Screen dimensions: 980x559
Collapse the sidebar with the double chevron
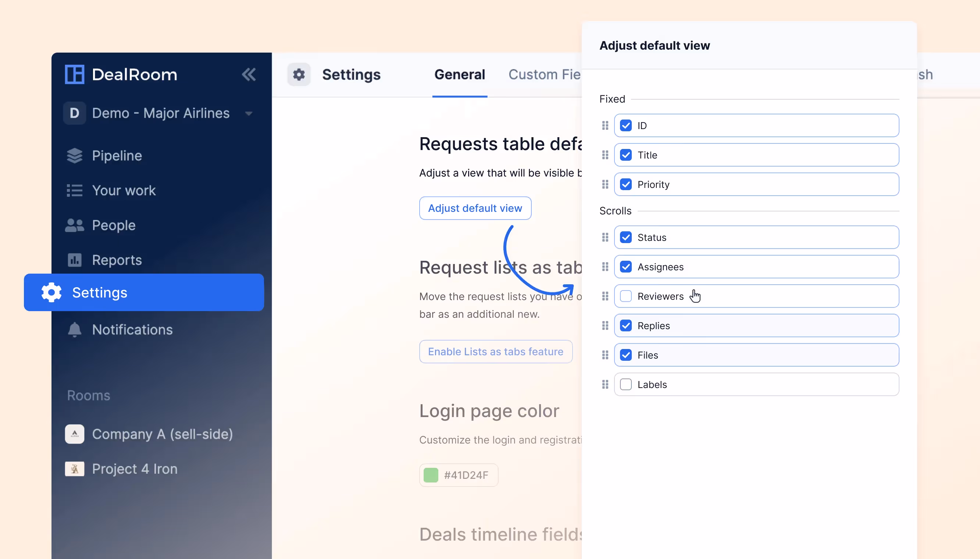tap(249, 74)
